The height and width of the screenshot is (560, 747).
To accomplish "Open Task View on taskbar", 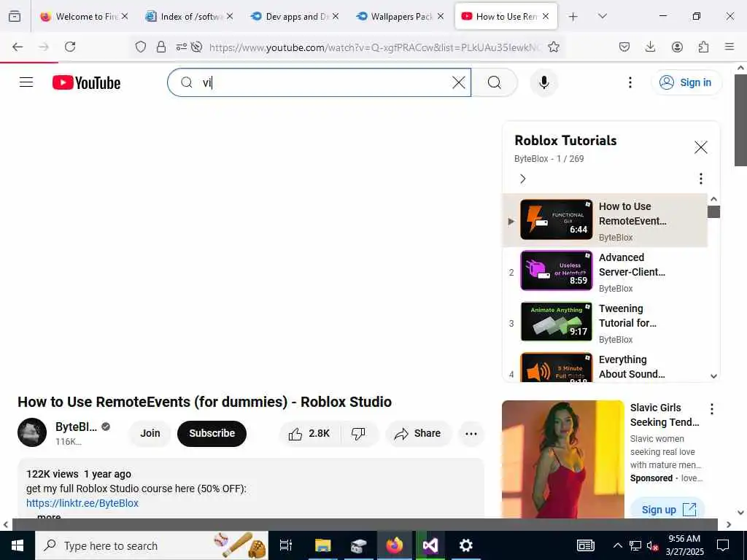I will 286,545.
